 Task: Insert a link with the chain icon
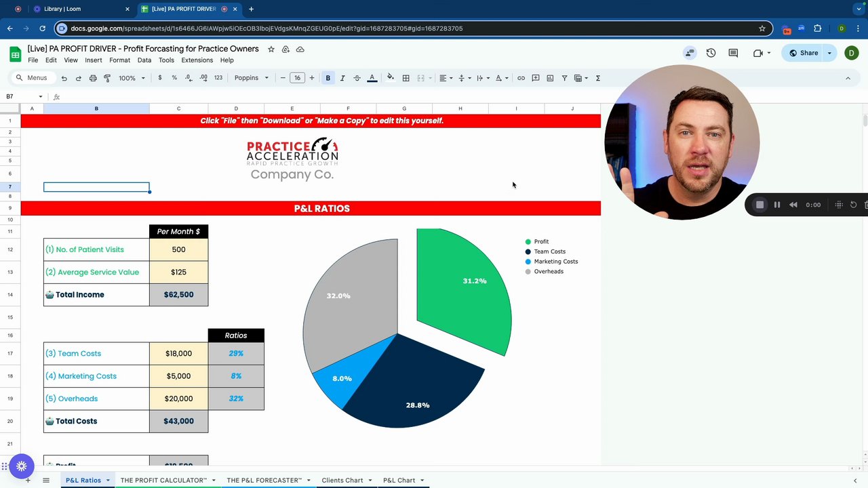[x=521, y=78]
